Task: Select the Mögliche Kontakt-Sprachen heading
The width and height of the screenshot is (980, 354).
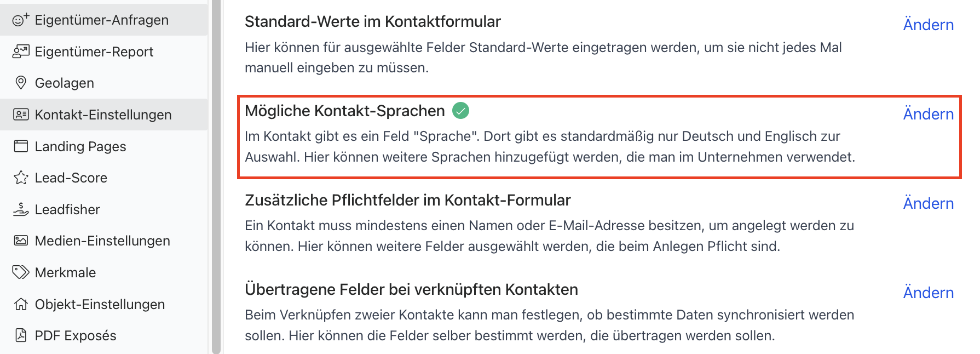Action: pyautogui.click(x=344, y=111)
